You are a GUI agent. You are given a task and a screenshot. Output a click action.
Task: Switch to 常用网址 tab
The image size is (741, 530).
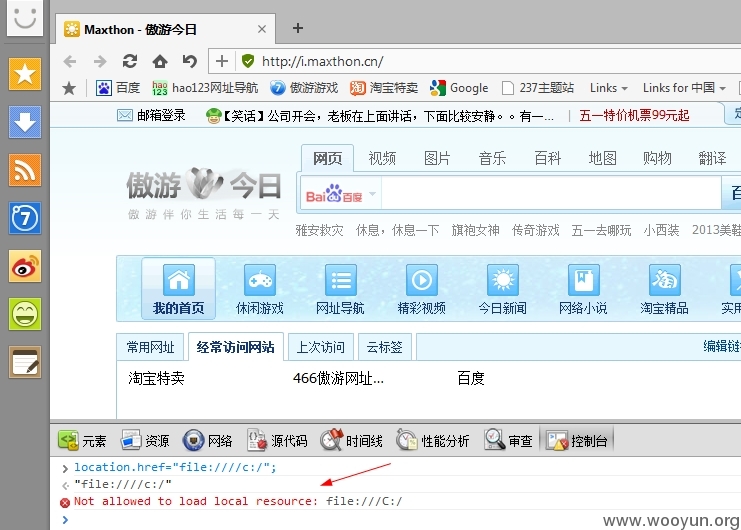tap(151, 347)
